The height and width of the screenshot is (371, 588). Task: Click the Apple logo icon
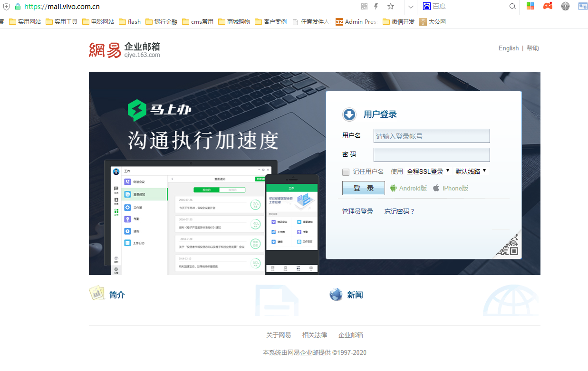[436, 188]
